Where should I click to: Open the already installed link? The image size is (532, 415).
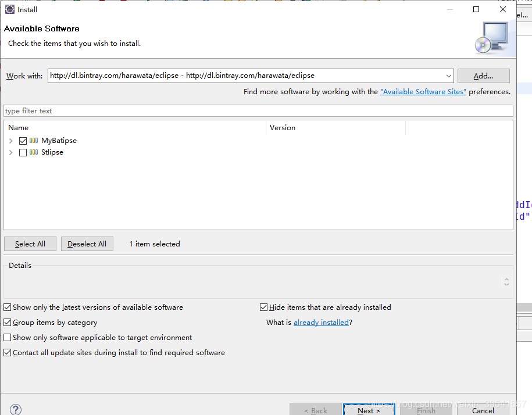tap(321, 323)
